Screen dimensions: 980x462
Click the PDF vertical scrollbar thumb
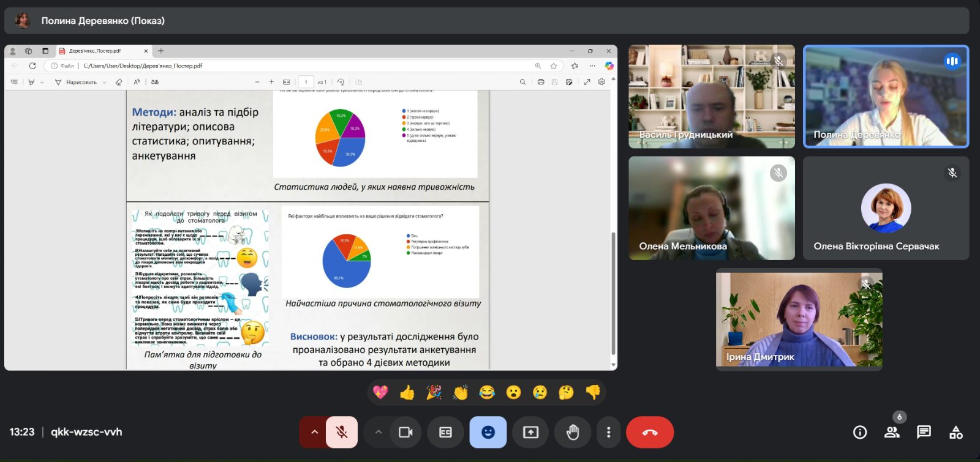[613, 294]
